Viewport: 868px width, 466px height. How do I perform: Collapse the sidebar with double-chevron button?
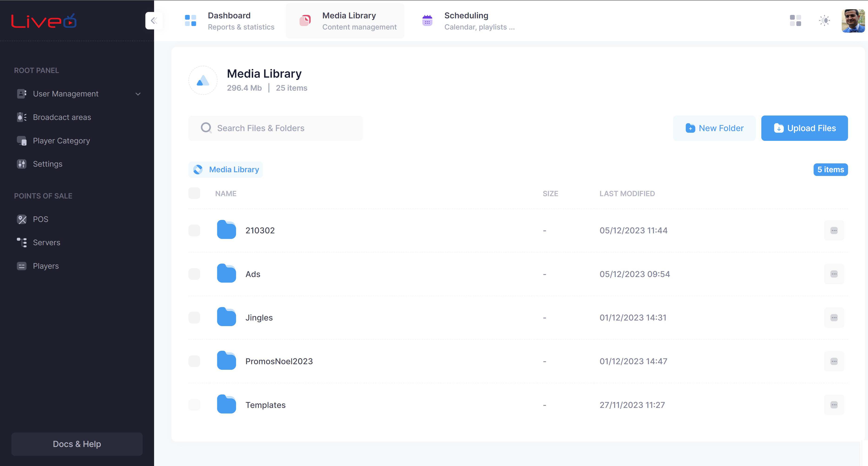(x=154, y=20)
